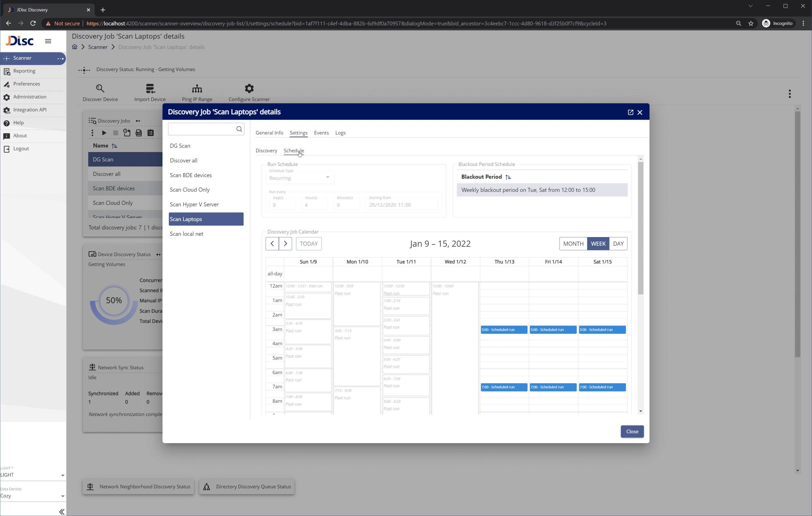
Task: Open the Discovery sub-tab under Settings
Action: pyautogui.click(x=266, y=150)
